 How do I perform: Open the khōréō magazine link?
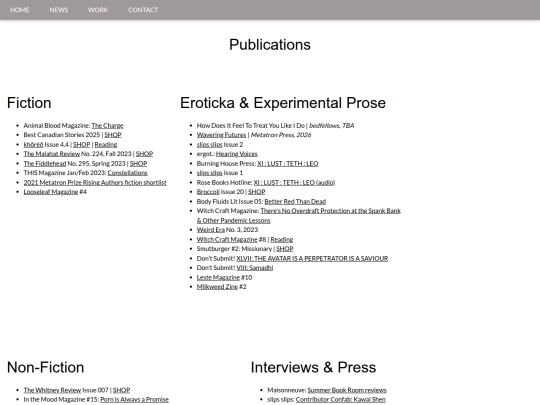(33, 145)
